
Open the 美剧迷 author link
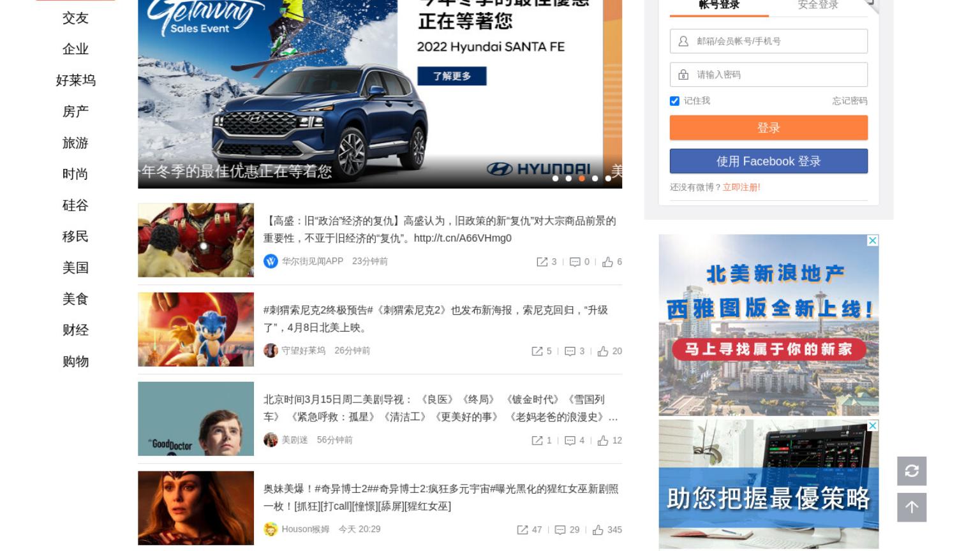(295, 440)
